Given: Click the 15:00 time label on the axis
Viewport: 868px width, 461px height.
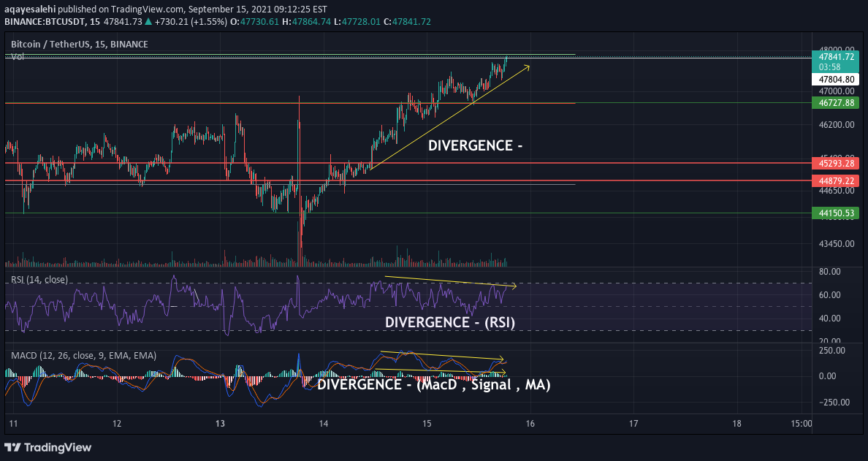Looking at the screenshot, I should [802, 424].
